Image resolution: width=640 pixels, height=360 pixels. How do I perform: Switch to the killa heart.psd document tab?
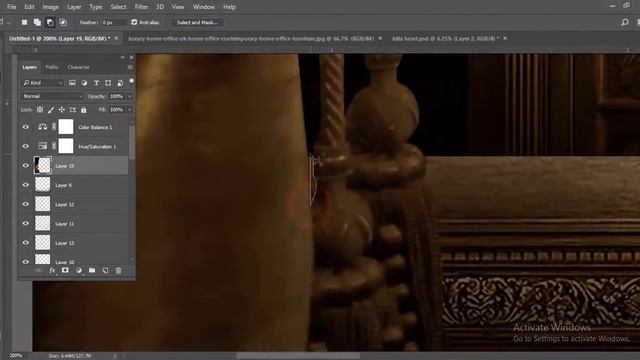click(x=445, y=38)
